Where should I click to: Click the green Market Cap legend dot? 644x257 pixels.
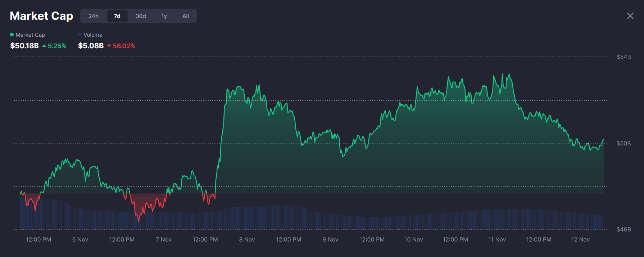click(x=12, y=35)
